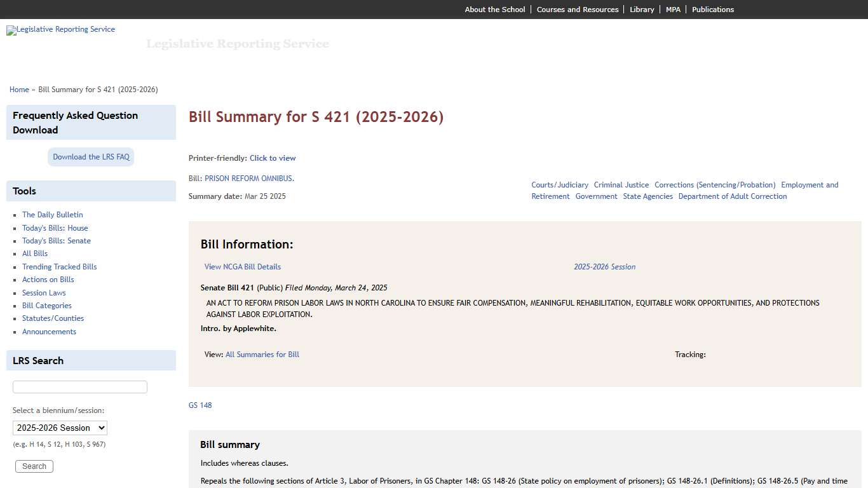Open About the School
The width and height of the screenshot is (868, 488).
[x=494, y=9]
